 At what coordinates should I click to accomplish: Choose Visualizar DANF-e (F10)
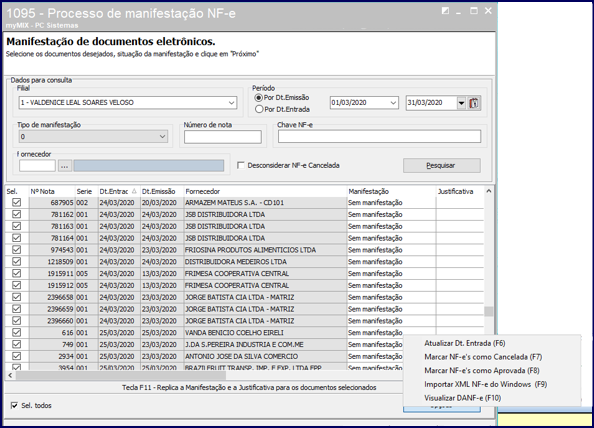point(463,398)
